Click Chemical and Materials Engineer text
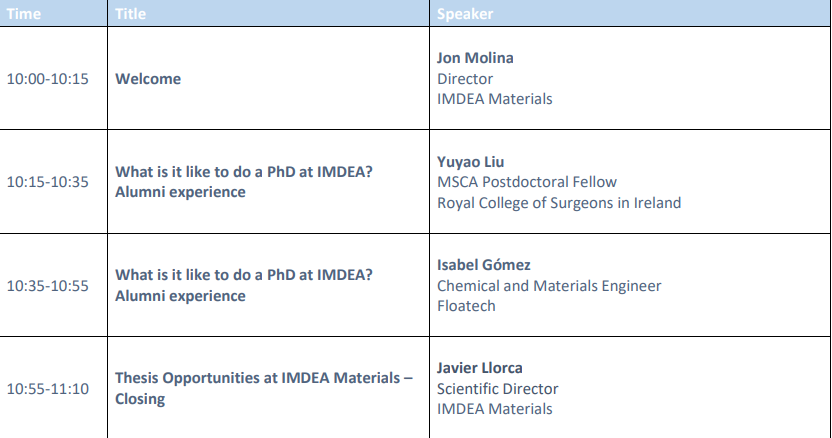The width and height of the screenshot is (832, 438). (x=549, y=286)
